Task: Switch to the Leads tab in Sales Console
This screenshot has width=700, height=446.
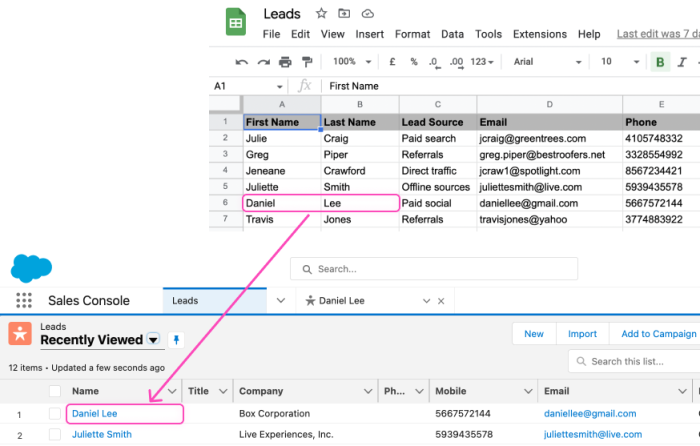Action: pyautogui.click(x=215, y=300)
